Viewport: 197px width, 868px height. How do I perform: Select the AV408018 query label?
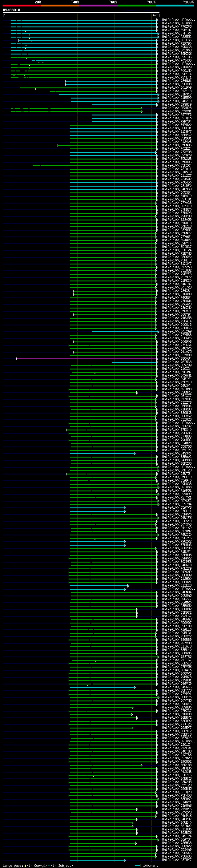pos(11,10)
